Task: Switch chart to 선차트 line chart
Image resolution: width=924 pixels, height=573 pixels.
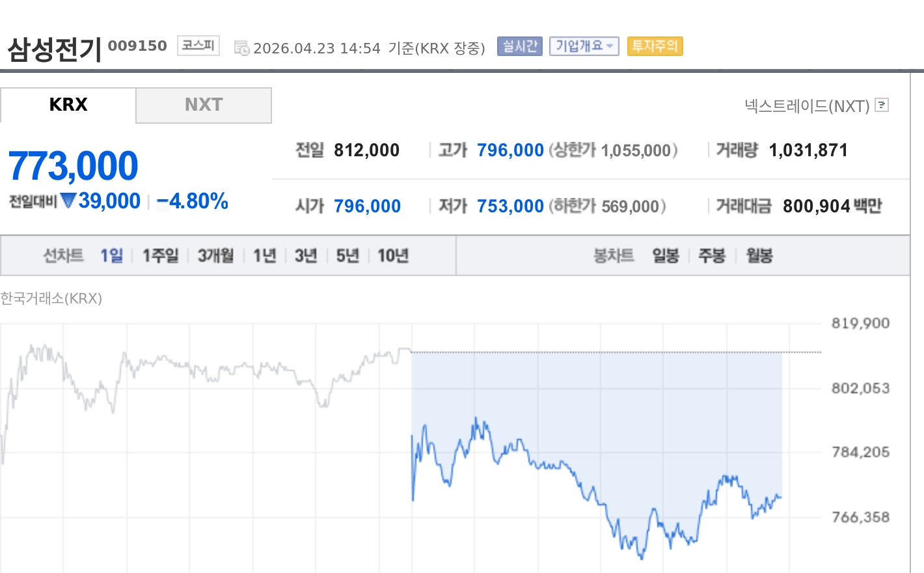Action: (x=63, y=255)
